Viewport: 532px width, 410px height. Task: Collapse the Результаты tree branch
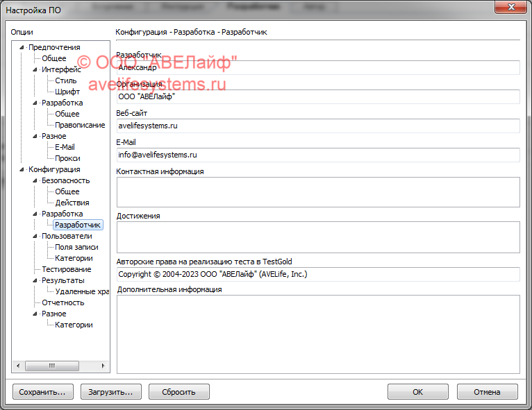pyautogui.click(x=35, y=280)
